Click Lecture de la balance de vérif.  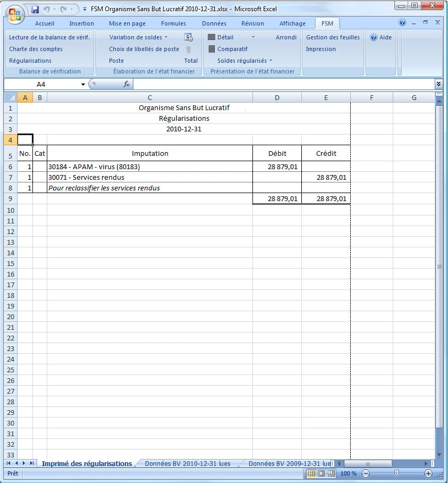tap(49, 37)
